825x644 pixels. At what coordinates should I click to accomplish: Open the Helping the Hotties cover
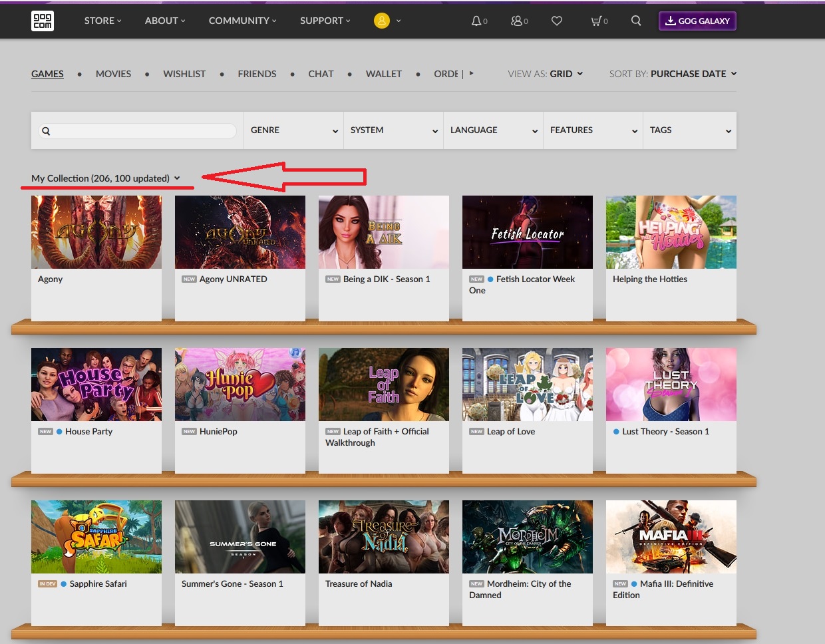(671, 232)
